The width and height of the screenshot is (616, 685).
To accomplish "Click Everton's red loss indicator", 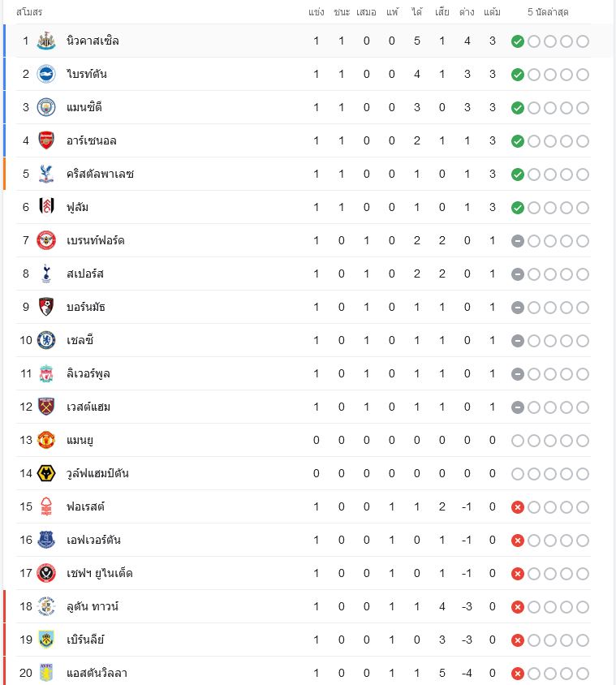I will pyautogui.click(x=518, y=541).
